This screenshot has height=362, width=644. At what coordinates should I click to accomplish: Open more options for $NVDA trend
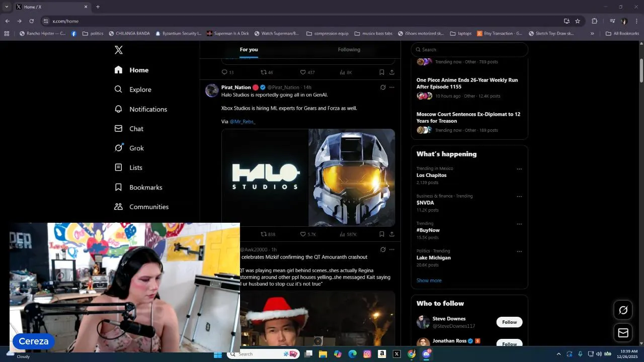pyautogui.click(x=519, y=197)
